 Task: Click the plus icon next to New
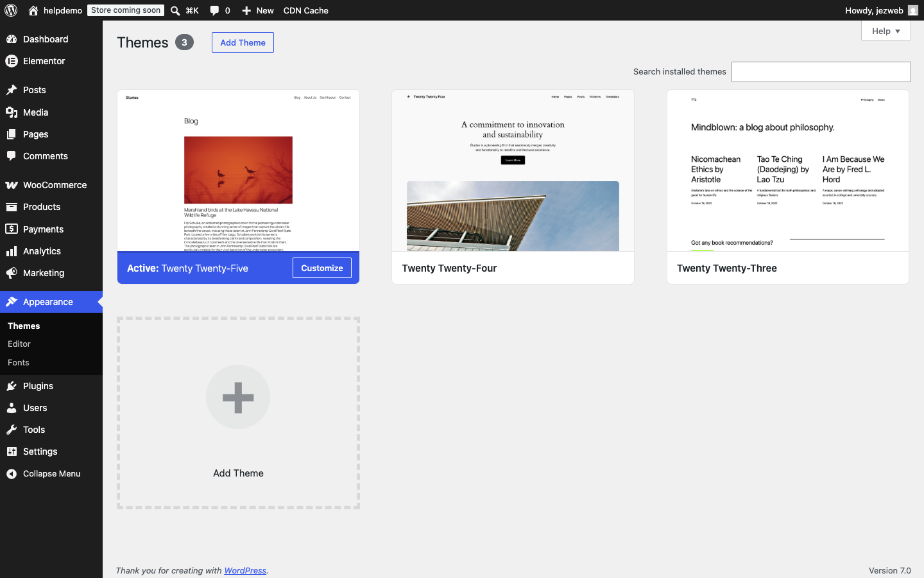click(246, 10)
